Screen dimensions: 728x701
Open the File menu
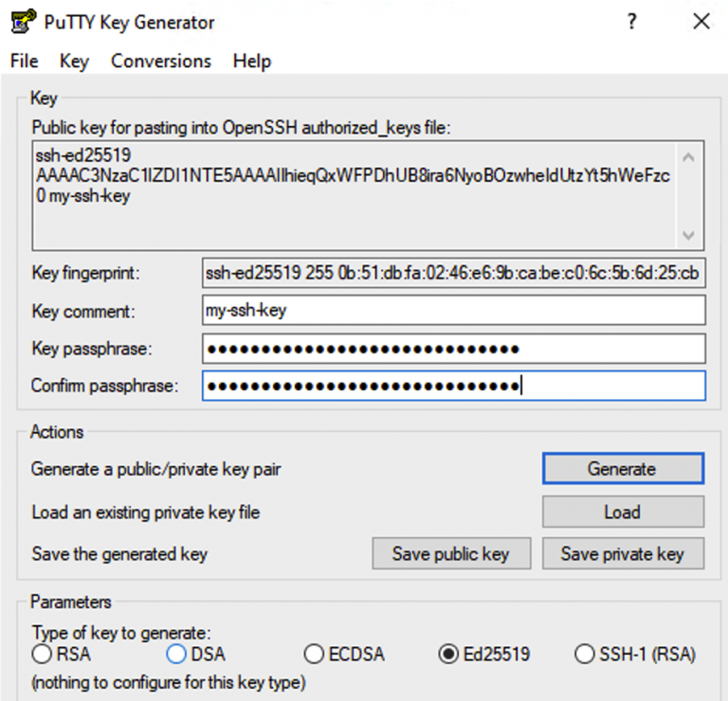tap(24, 62)
